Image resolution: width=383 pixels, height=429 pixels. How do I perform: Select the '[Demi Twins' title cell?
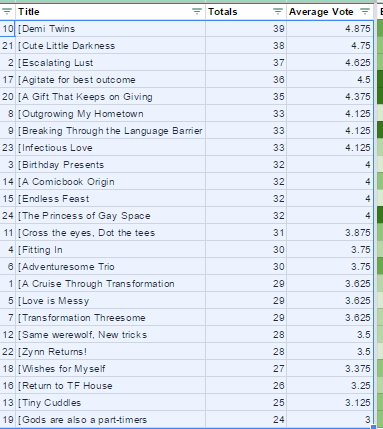111,29
